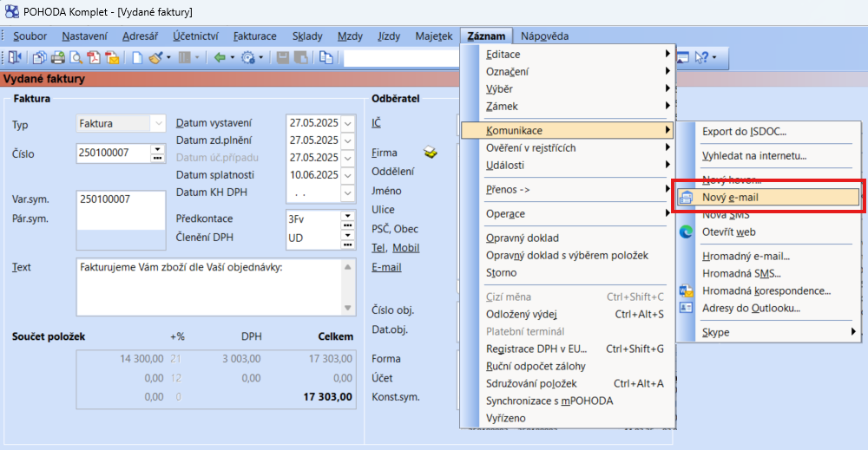Click Opravný doklad in the Záznam menu
Image resolution: width=868 pixels, height=450 pixels.
[522, 238]
